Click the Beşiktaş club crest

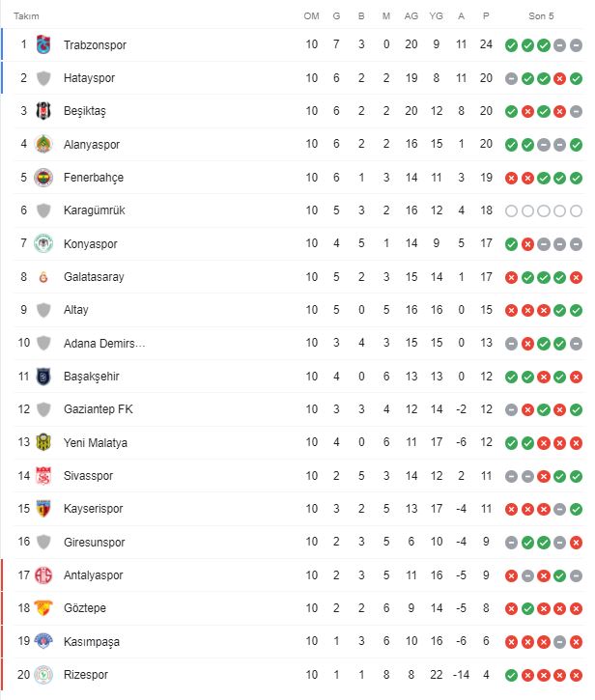tap(43, 111)
